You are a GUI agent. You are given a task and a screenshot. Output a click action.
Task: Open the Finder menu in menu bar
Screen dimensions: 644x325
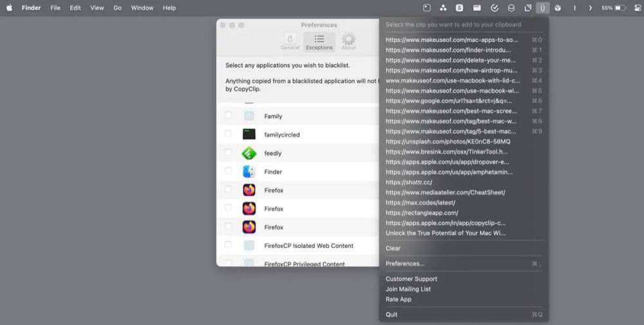(x=31, y=8)
